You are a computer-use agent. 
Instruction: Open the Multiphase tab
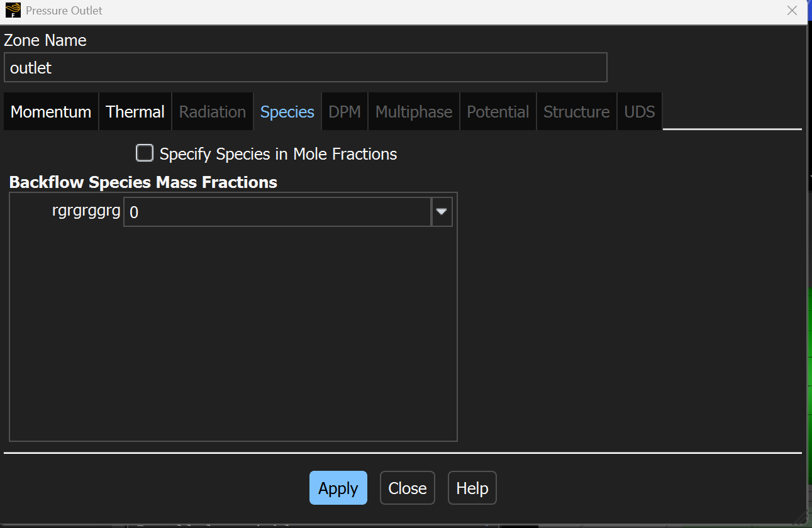coord(414,112)
